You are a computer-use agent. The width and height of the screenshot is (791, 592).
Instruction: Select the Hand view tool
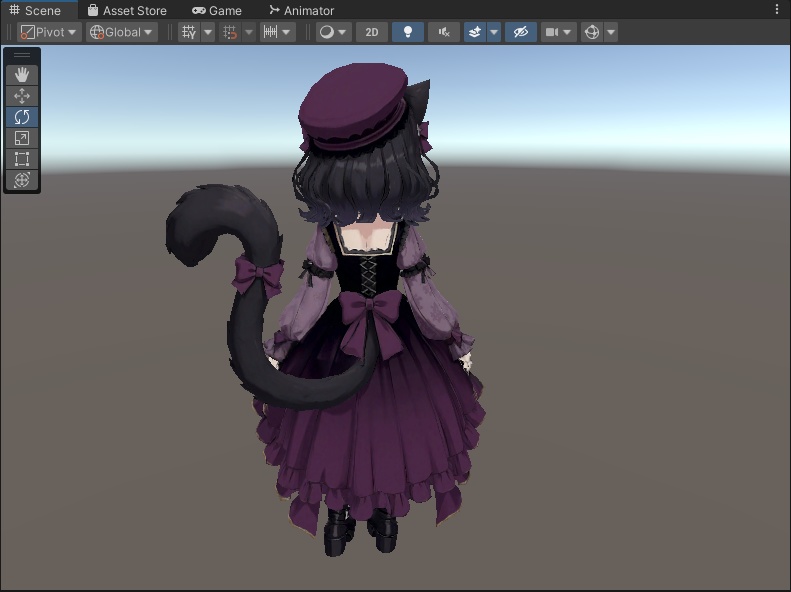pos(22,75)
